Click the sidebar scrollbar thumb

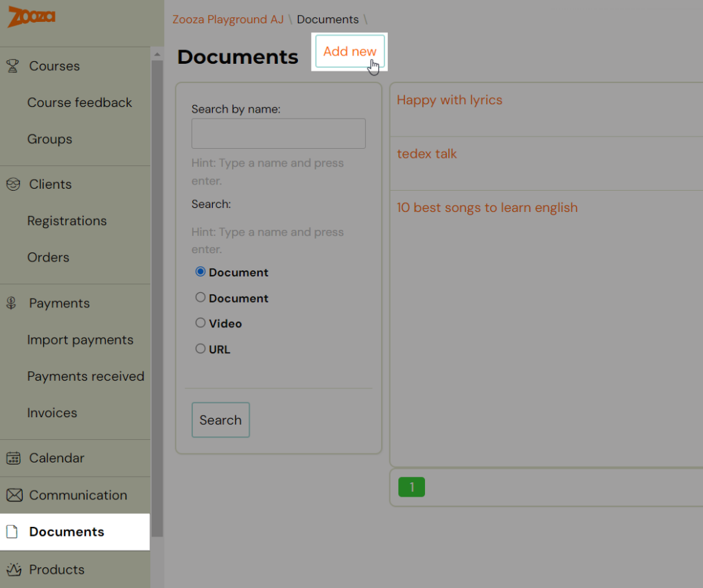pos(157,298)
